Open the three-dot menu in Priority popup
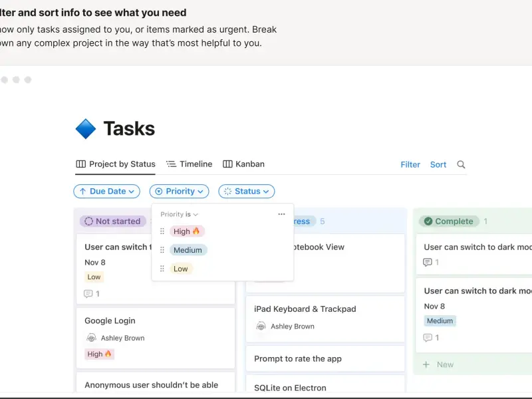This screenshot has height=399, width=532. 281,214
